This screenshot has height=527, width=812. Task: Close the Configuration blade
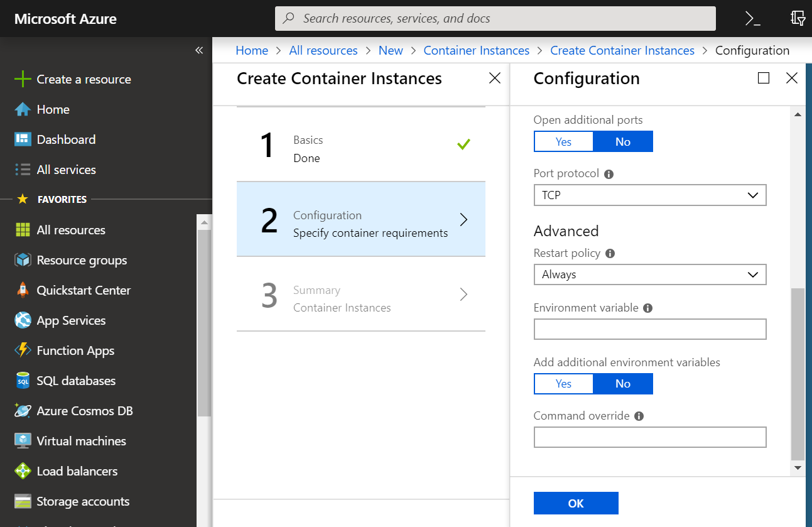pos(792,78)
